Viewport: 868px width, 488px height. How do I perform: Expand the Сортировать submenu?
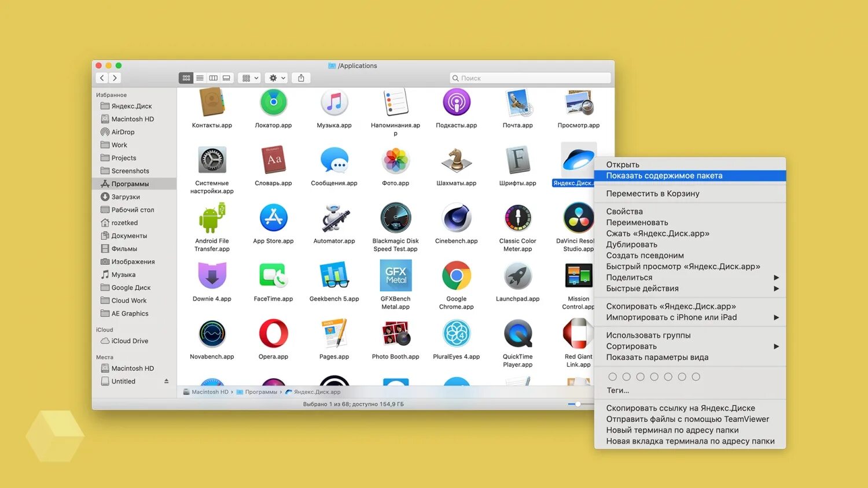690,346
